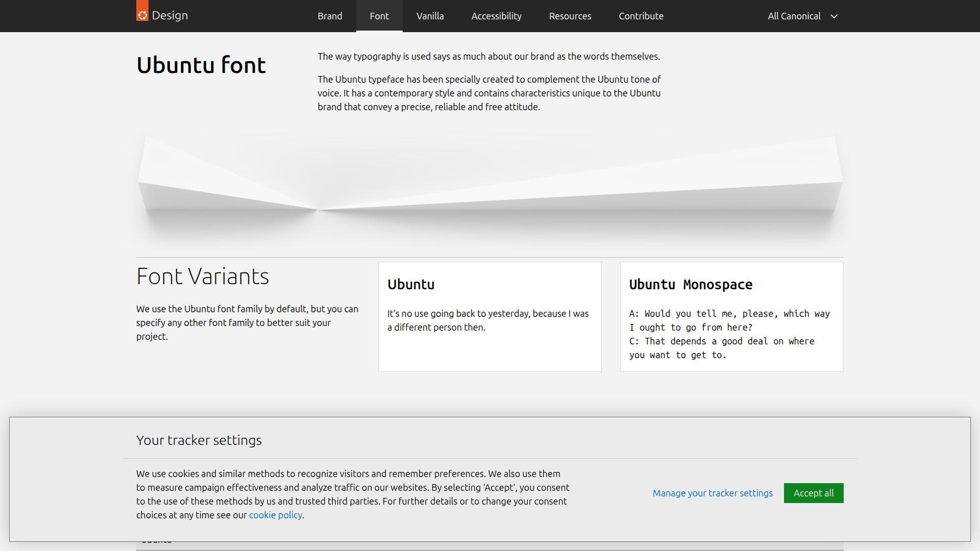
Task: Click the All Canonical chevron arrow
Action: pyautogui.click(x=834, y=16)
